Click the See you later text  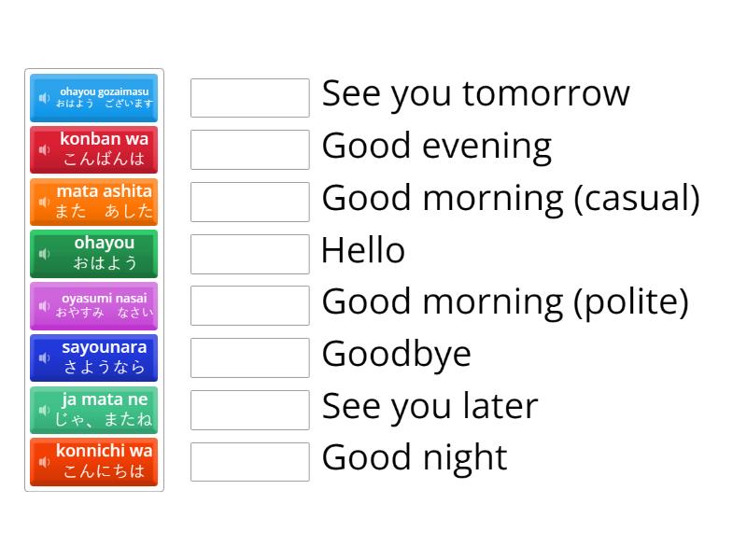(x=429, y=405)
